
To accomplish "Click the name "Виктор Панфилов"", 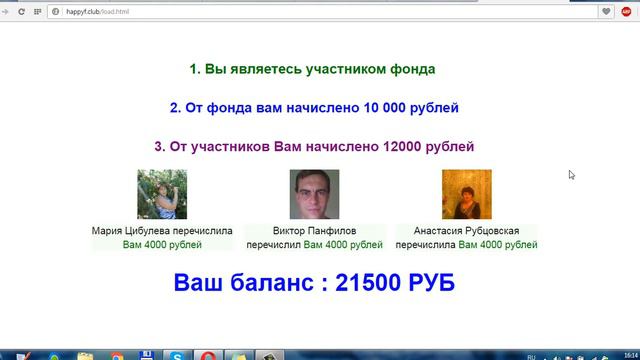I will (314, 231).
